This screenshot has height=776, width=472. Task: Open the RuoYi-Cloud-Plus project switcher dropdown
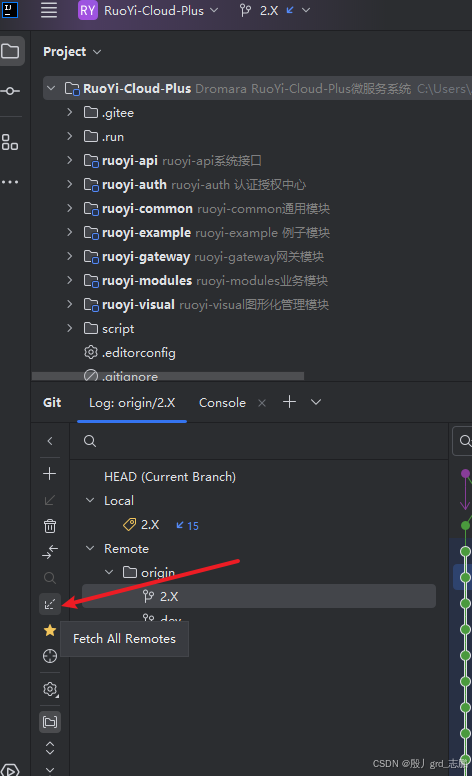pyautogui.click(x=148, y=10)
